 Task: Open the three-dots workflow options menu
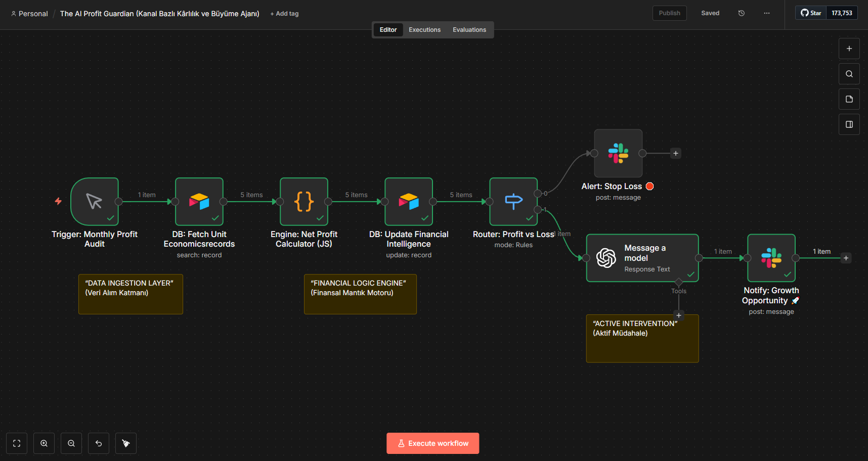click(767, 13)
